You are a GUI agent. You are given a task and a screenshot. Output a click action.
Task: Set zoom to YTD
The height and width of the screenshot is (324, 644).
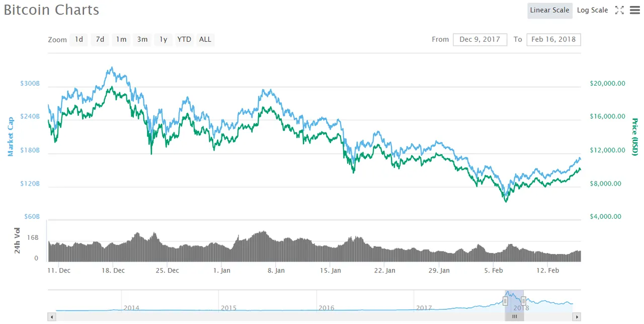[184, 39]
